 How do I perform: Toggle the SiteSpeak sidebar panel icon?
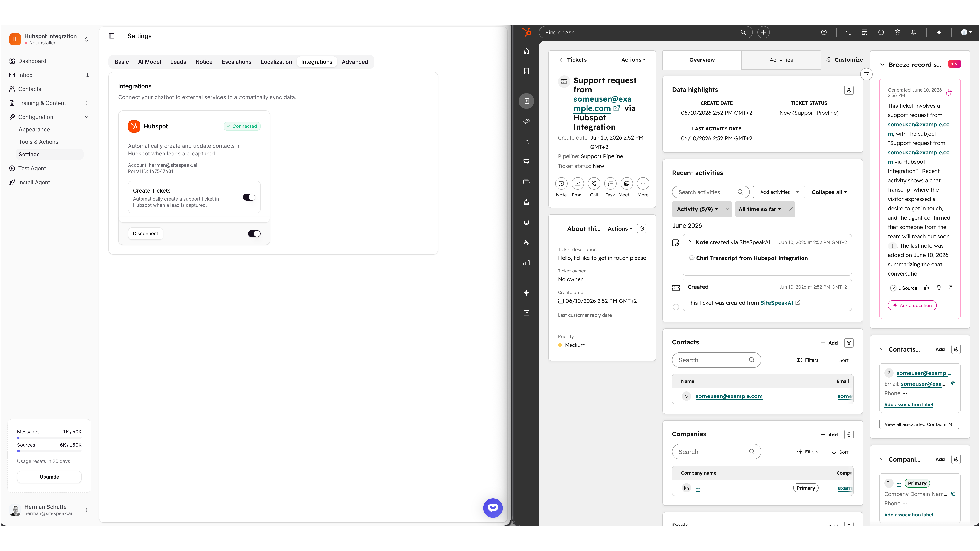coord(111,36)
